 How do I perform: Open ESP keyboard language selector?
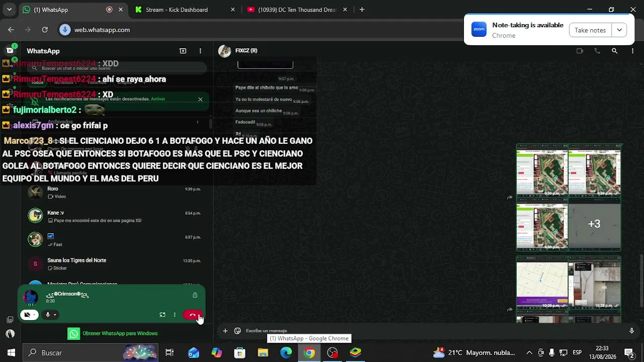coord(577,353)
